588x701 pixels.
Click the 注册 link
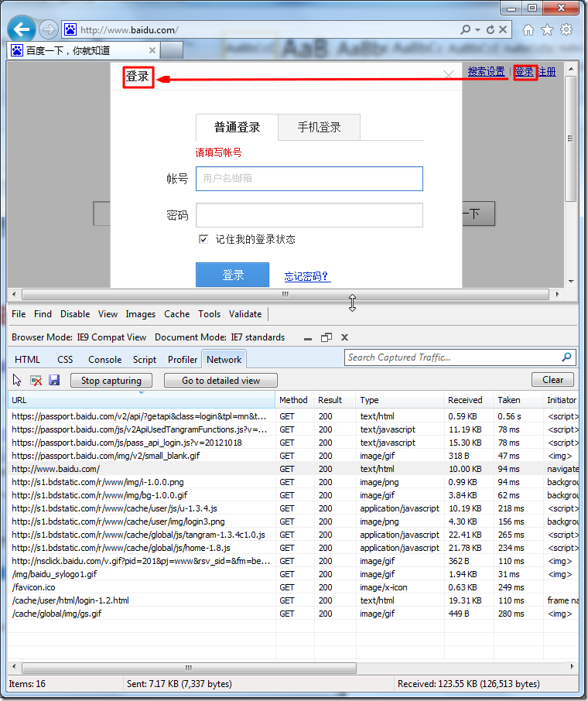(547, 71)
